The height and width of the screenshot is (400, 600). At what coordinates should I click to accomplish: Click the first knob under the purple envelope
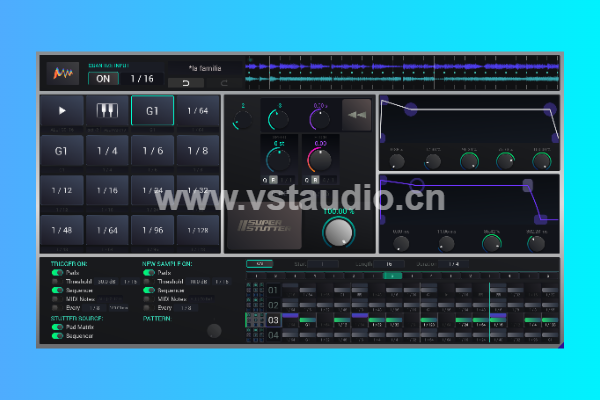[401, 243]
